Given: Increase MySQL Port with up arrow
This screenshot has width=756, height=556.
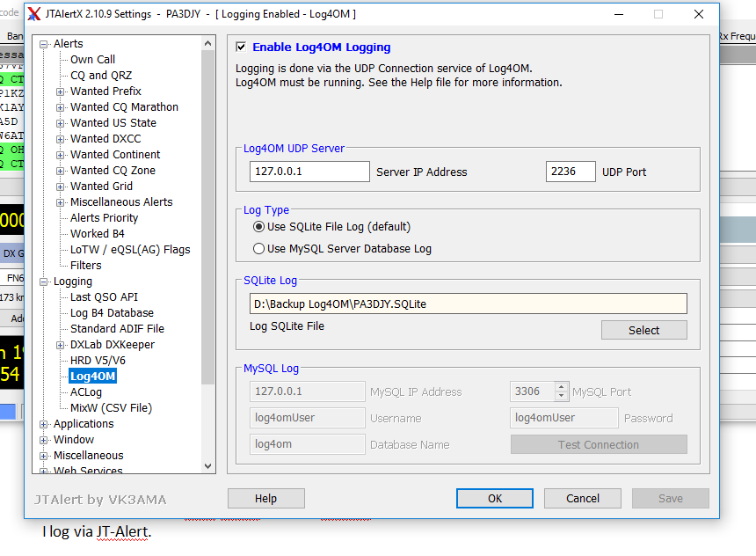Looking at the screenshot, I should click(x=561, y=386).
